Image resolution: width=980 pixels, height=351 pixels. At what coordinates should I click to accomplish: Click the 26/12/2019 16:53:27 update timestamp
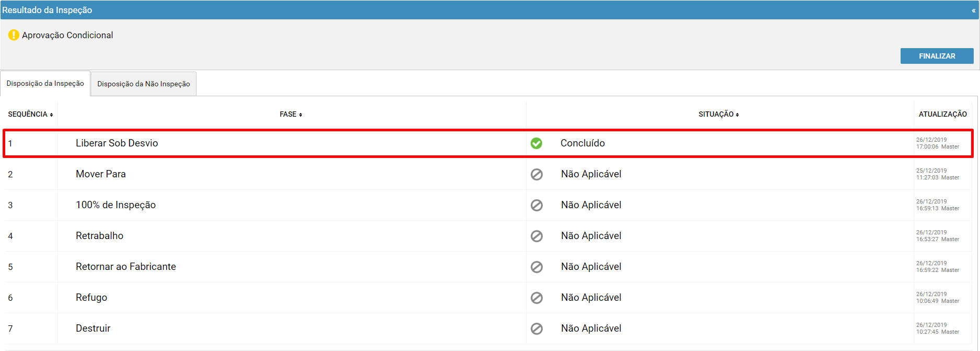click(937, 236)
